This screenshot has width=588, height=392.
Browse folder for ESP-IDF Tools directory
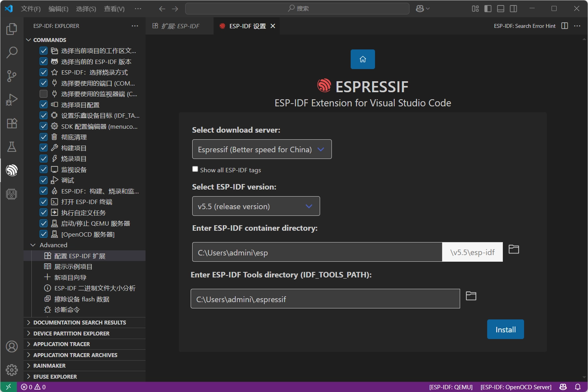pyautogui.click(x=471, y=296)
